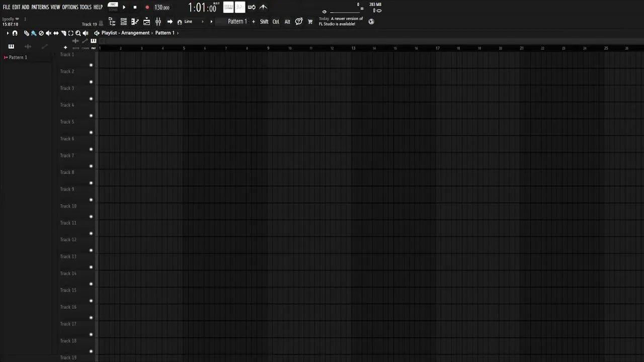The height and width of the screenshot is (362, 644).
Task: Expand arrow after Playlist - Arrangement title
Action: (152, 33)
